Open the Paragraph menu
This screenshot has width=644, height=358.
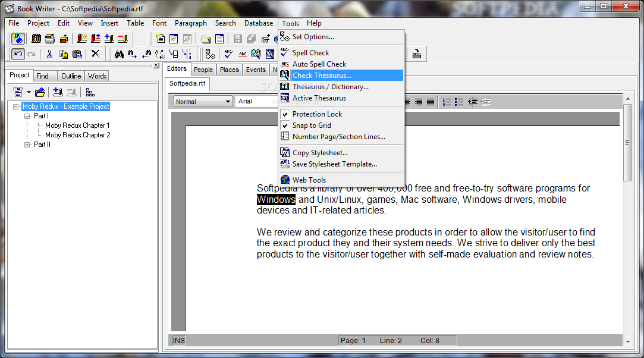tap(190, 23)
